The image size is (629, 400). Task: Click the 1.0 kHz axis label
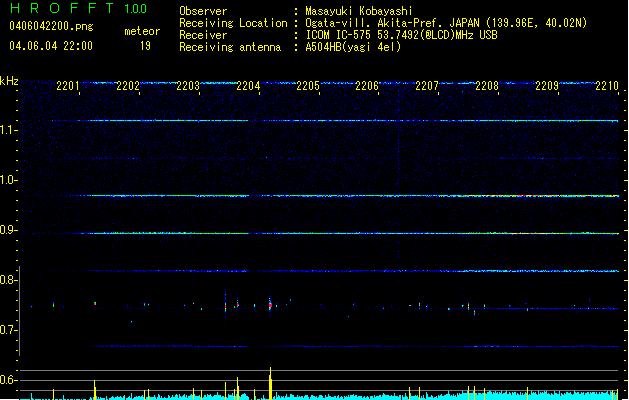click(8, 180)
